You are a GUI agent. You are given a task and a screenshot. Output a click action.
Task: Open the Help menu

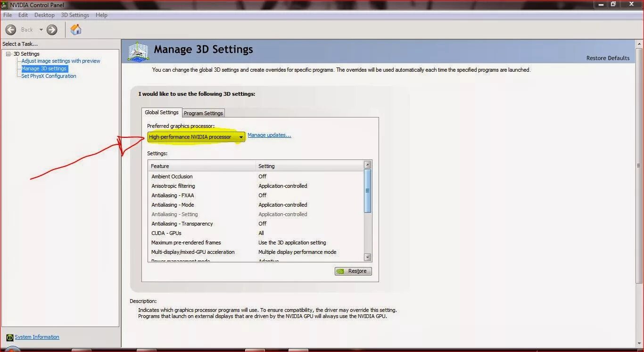101,15
